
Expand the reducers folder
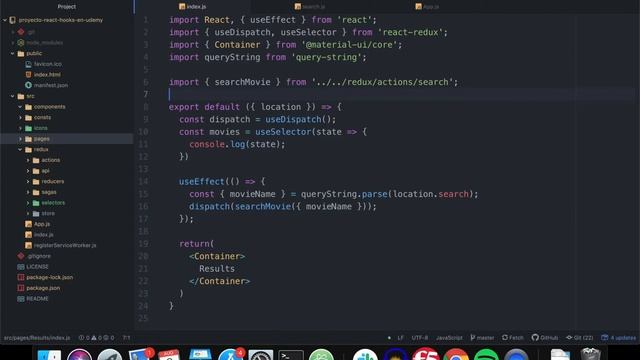(28, 181)
